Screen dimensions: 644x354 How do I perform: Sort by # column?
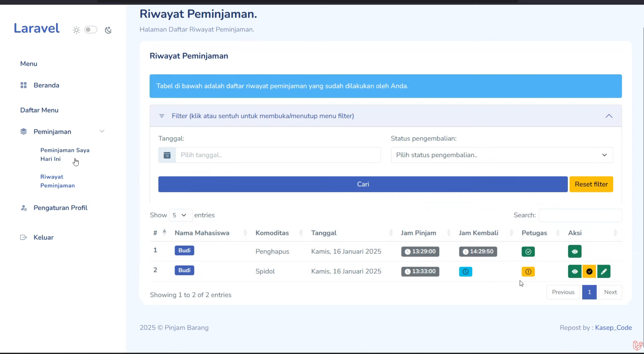(x=160, y=233)
